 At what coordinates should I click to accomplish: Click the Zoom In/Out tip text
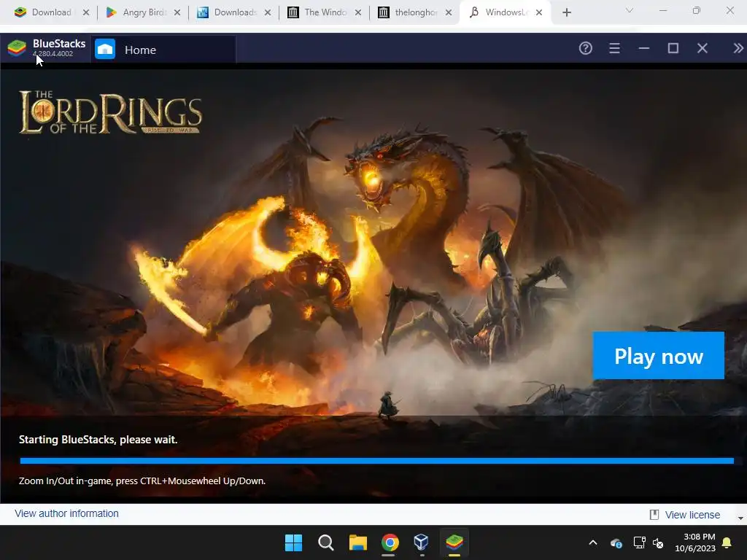point(142,481)
